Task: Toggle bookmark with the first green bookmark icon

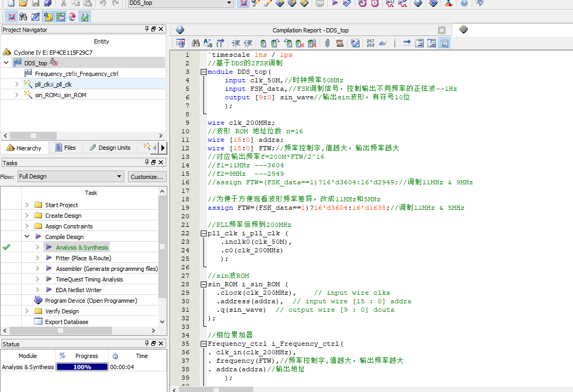Action: point(263,43)
